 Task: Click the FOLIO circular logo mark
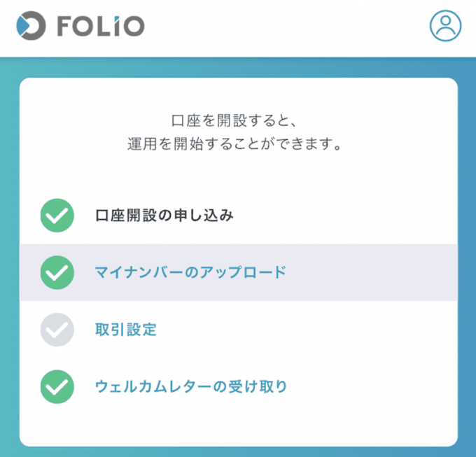coord(31,25)
